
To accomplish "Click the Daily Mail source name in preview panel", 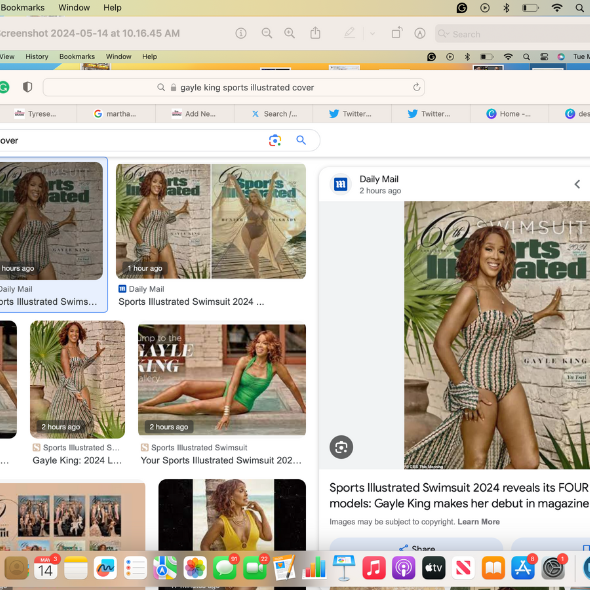I will 379,179.
